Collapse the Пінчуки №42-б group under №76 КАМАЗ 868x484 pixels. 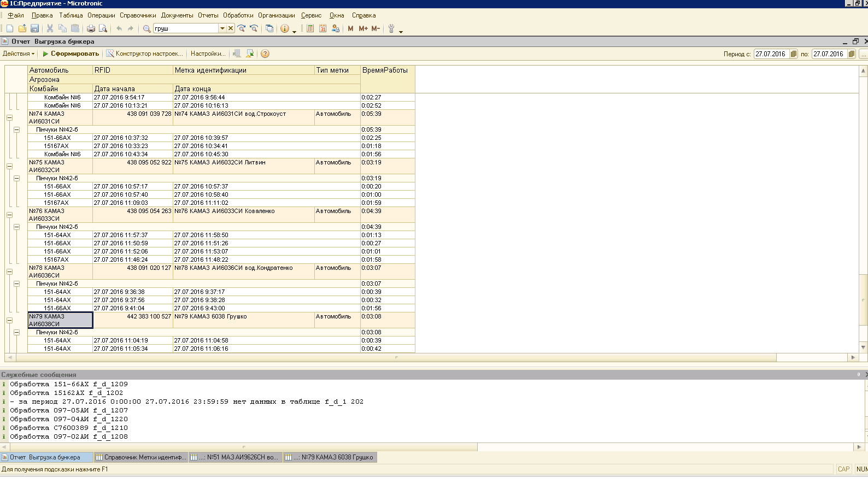[16, 227]
